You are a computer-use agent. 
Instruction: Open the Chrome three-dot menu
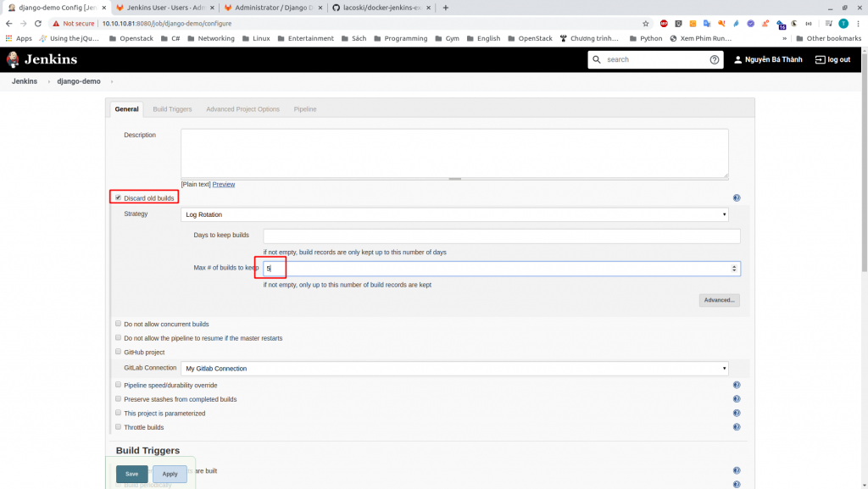point(858,24)
